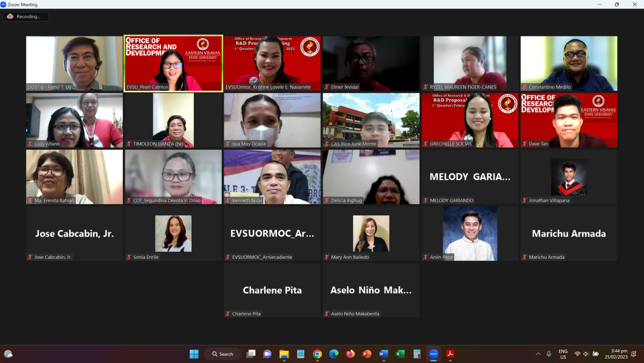The height and width of the screenshot is (363, 644).
Task: Click the taskbar Search box
Action: [x=223, y=354]
